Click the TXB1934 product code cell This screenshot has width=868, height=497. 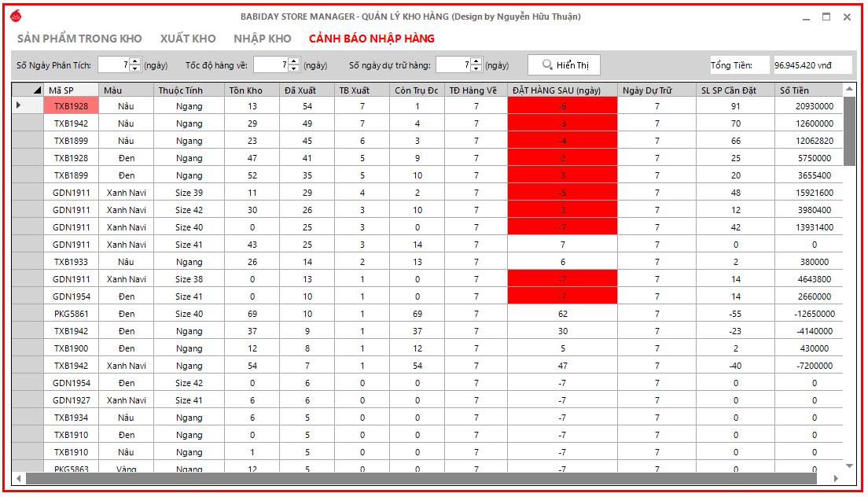(71, 418)
